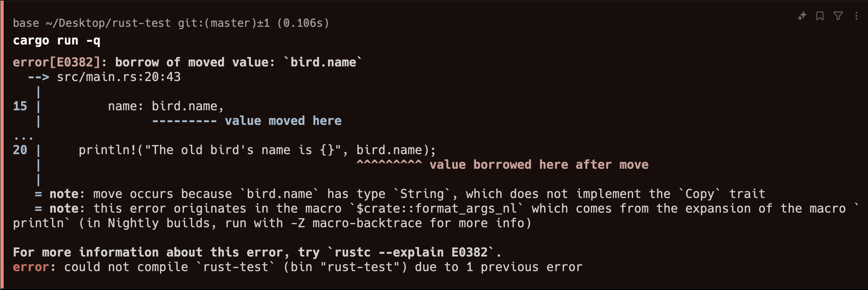Click the "value borrowed here after move" label

coord(538,165)
